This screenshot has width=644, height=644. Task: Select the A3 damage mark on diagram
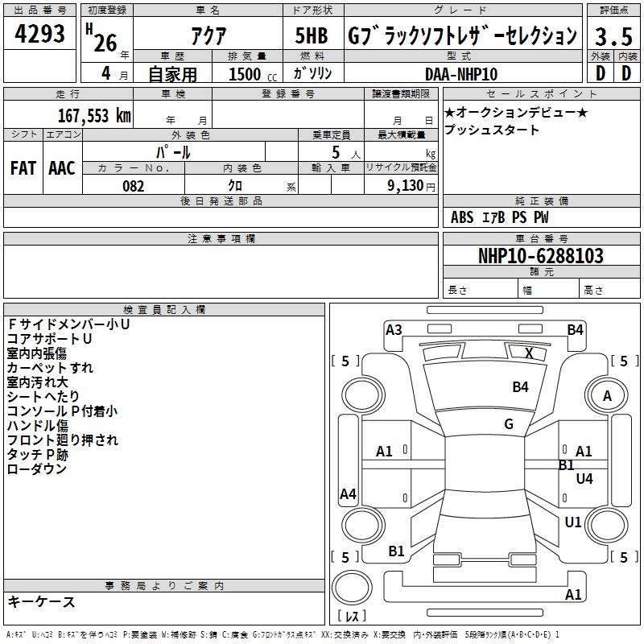394,330
